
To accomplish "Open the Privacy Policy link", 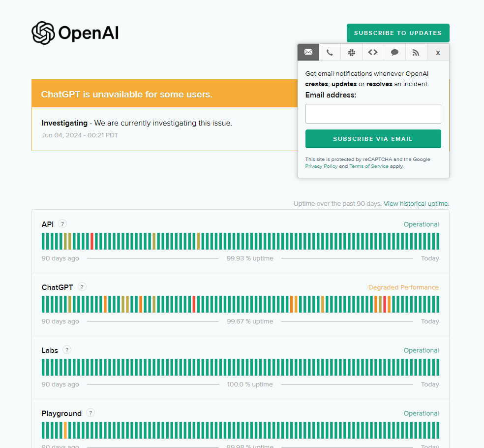I will pos(321,166).
